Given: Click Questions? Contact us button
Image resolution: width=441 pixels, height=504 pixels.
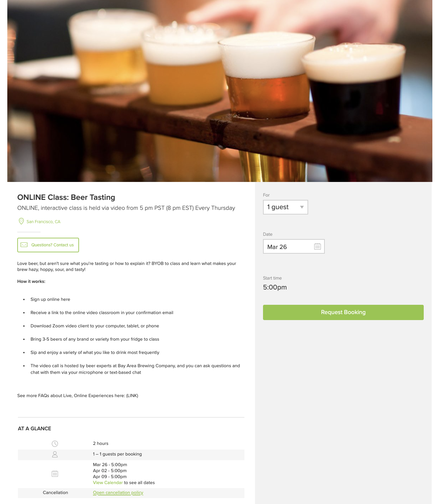Looking at the screenshot, I should click(48, 245).
